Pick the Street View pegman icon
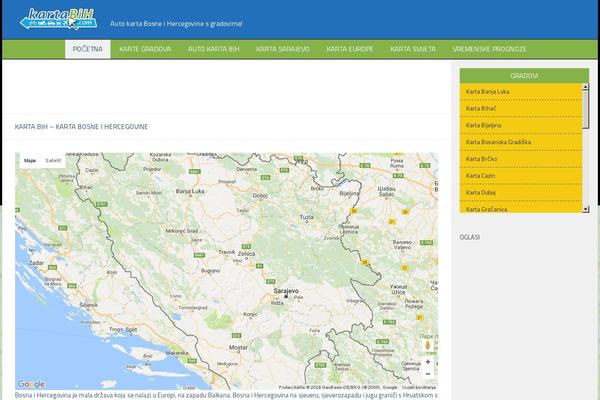 (x=428, y=345)
